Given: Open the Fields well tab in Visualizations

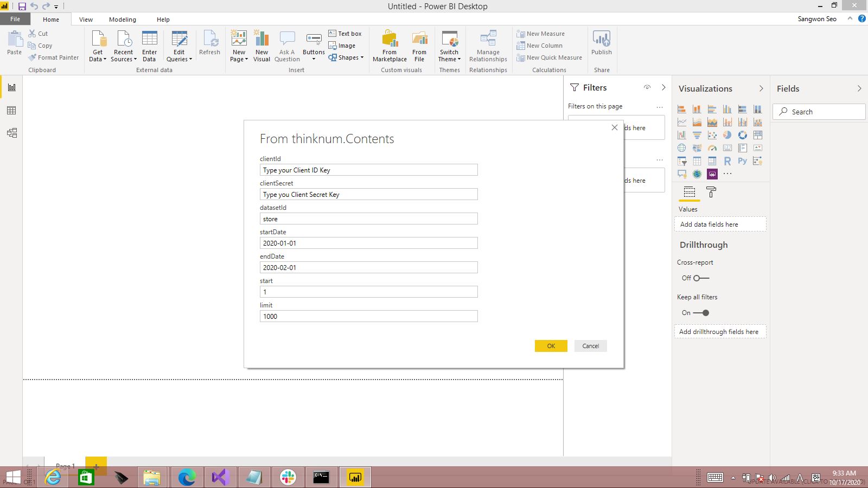Looking at the screenshot, I should click(x=689, y=192).
